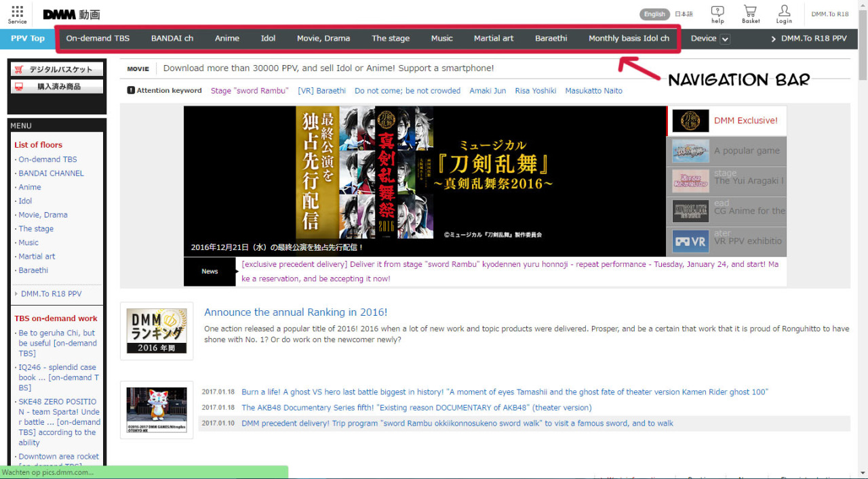Open the Martial art navigation item
This screenshot has width=868, height=479.
click(493, 39)
